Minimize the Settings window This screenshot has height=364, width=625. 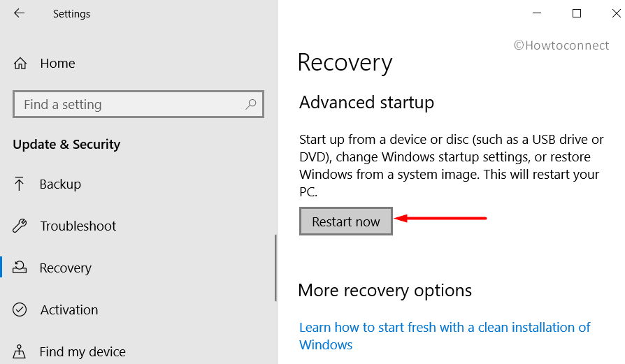point(537,13)
